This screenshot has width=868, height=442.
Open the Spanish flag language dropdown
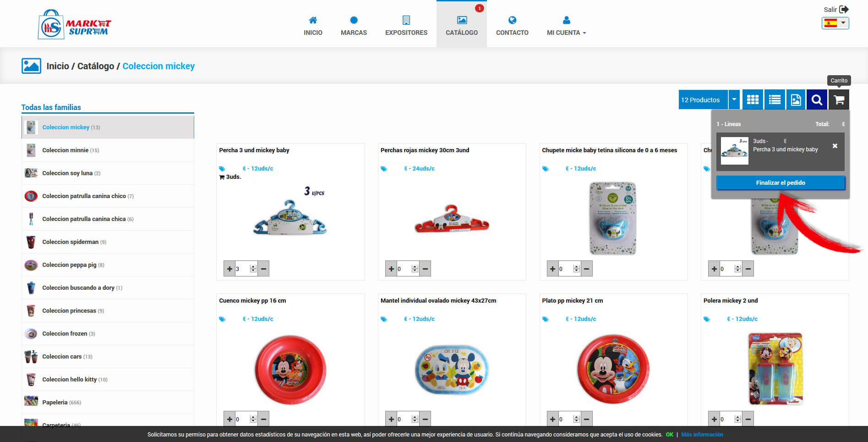point(835,23)
